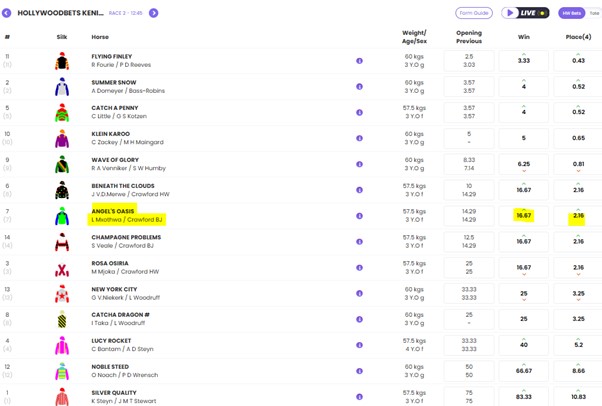Go to previous race with left arrow
Image resolution: width=602 pixels, height=406 pixels.
[7, 13]
